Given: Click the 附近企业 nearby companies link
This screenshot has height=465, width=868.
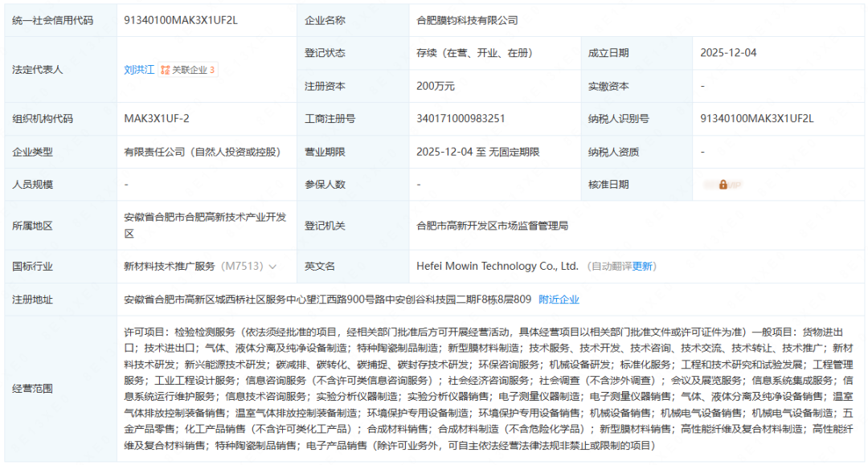Looking at the screenshot, I should (561, 299).
